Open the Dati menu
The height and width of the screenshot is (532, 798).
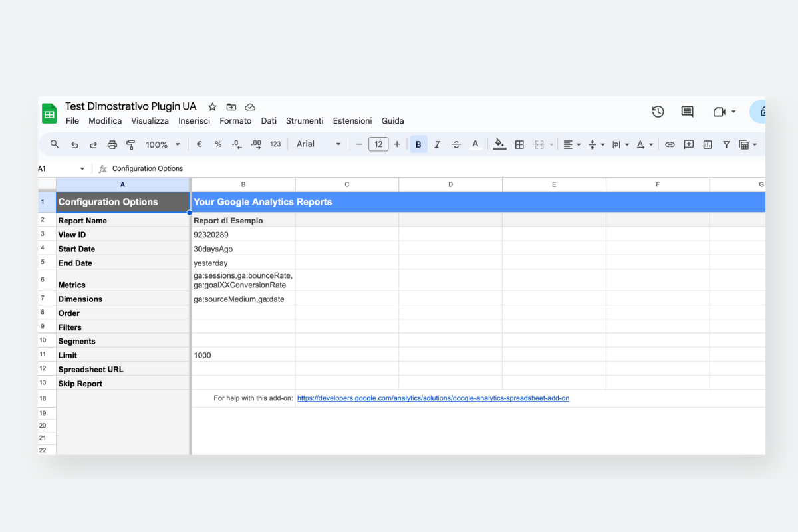269,121
